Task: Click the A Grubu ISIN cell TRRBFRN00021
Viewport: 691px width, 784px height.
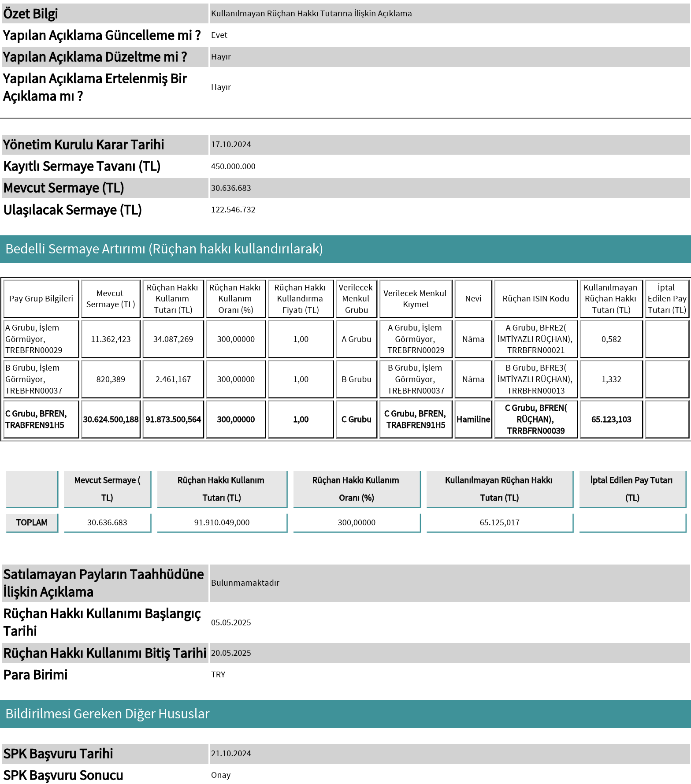Action: pos(536,339)
